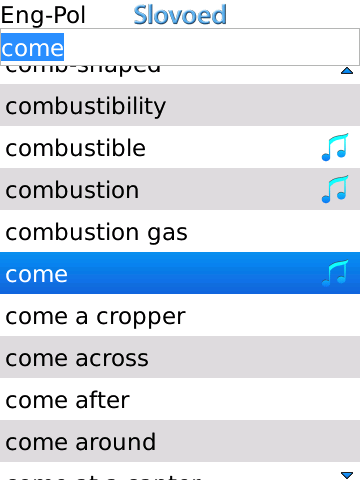Select the come after entry
This screenshot has height=480, width=360.
180,399
